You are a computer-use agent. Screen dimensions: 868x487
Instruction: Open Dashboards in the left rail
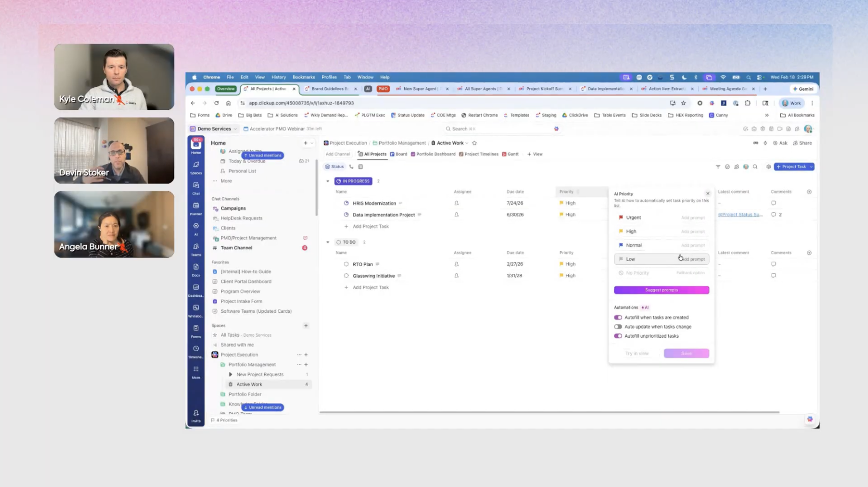(x=196, y=290)
